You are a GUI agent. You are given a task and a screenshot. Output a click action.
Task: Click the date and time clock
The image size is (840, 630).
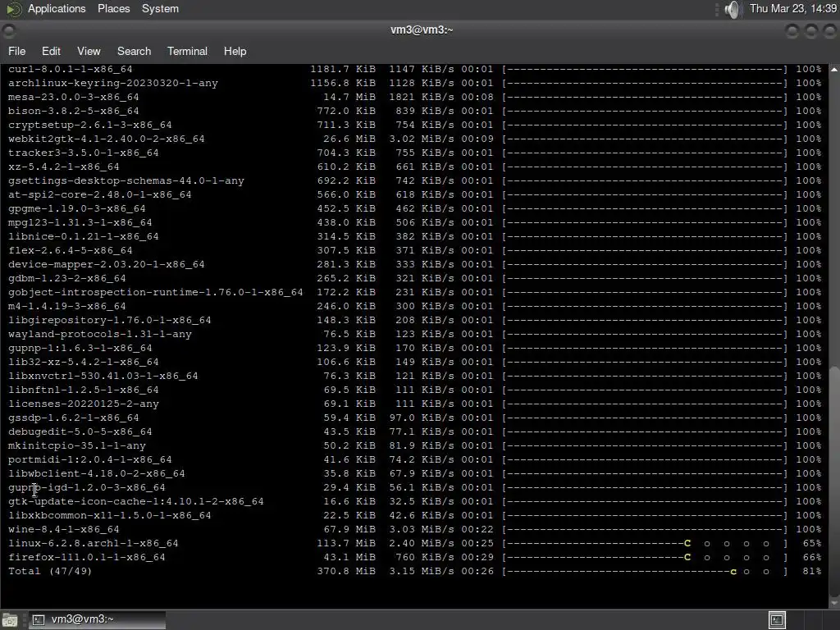tap(793, 8)
